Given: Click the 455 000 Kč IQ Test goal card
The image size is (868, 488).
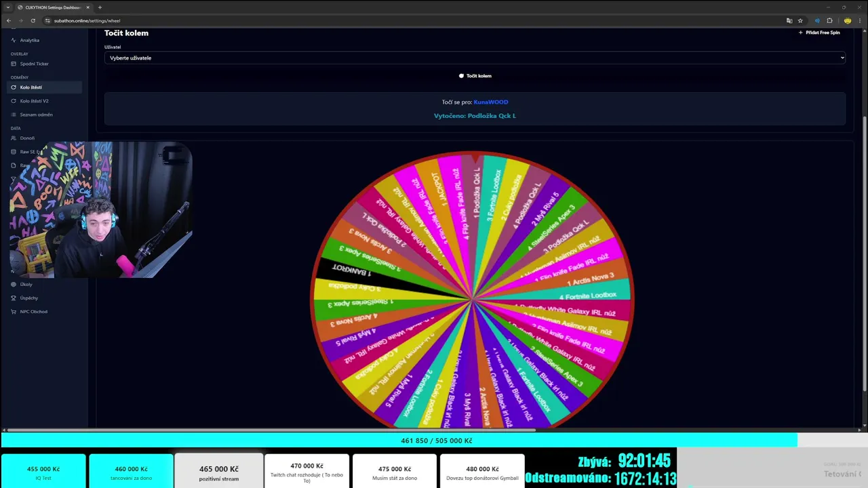Looking at the screenshot, I should pos(43,472).
